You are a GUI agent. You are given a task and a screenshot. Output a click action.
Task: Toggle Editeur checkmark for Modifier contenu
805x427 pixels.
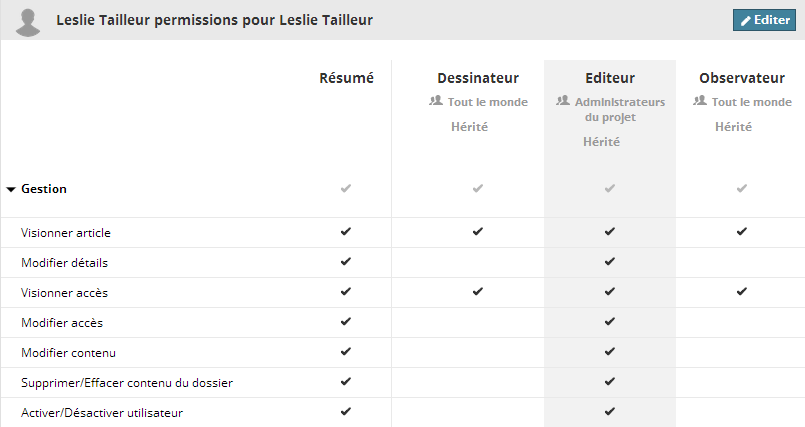coord(610,352)
